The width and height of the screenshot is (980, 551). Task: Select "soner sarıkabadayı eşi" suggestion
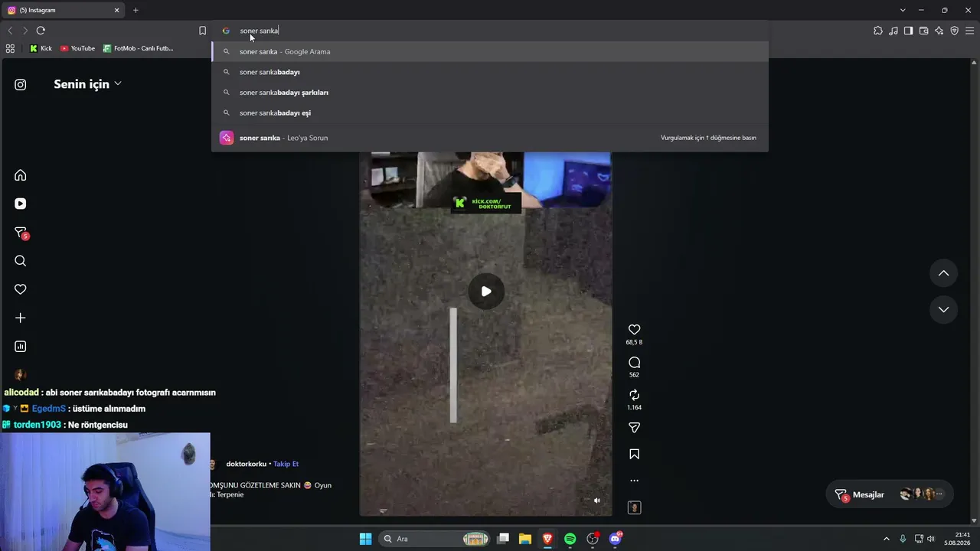click(x=490, y=113)
